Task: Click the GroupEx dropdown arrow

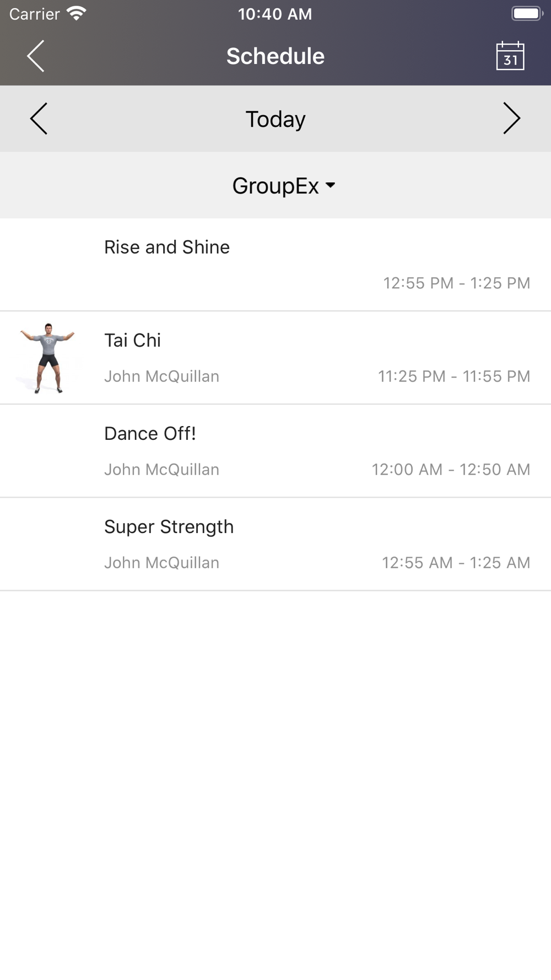Action: click(331, 185)
